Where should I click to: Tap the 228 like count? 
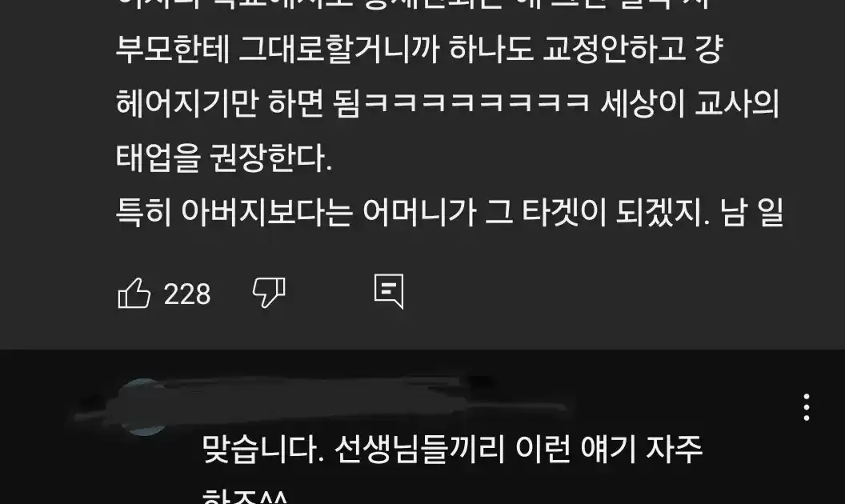(x=187, y=294)
